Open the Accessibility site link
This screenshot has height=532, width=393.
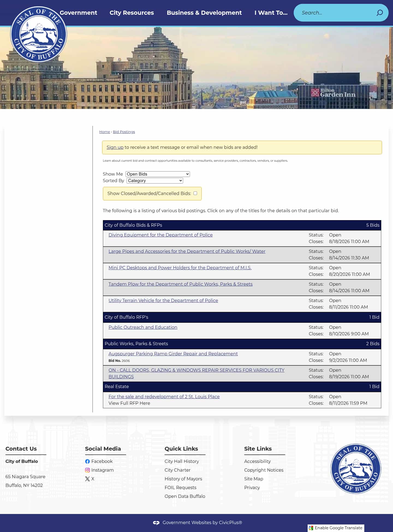[x=257, y=461]
